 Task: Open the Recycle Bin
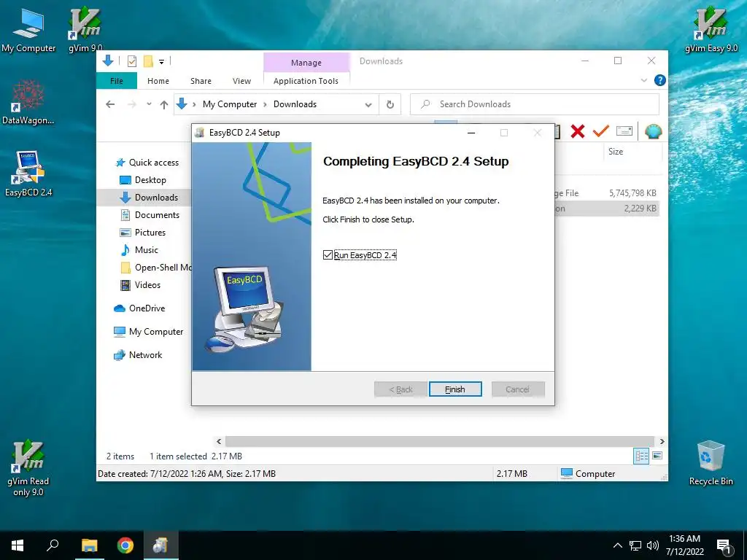[711, 463]
